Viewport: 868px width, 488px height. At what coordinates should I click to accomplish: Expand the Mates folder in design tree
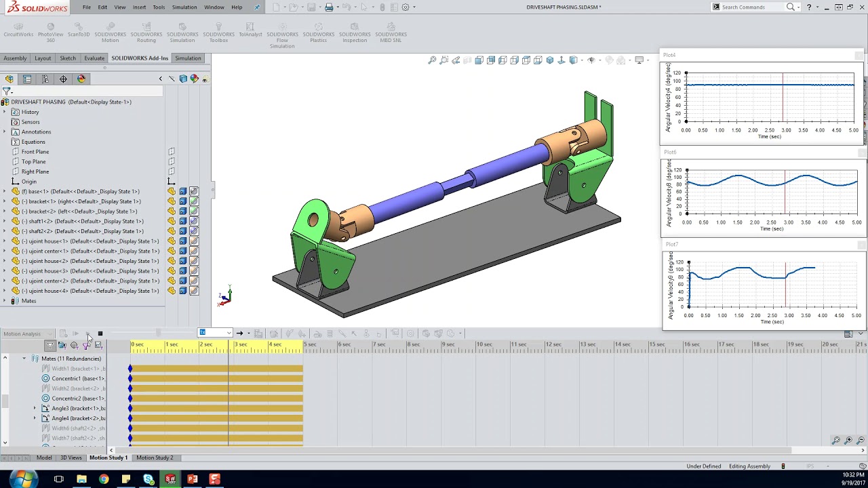(5, 300)
